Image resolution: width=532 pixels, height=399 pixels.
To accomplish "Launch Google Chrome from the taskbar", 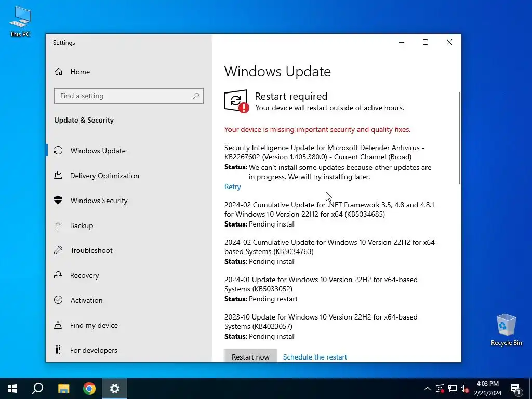I will (x=89, y=389).
